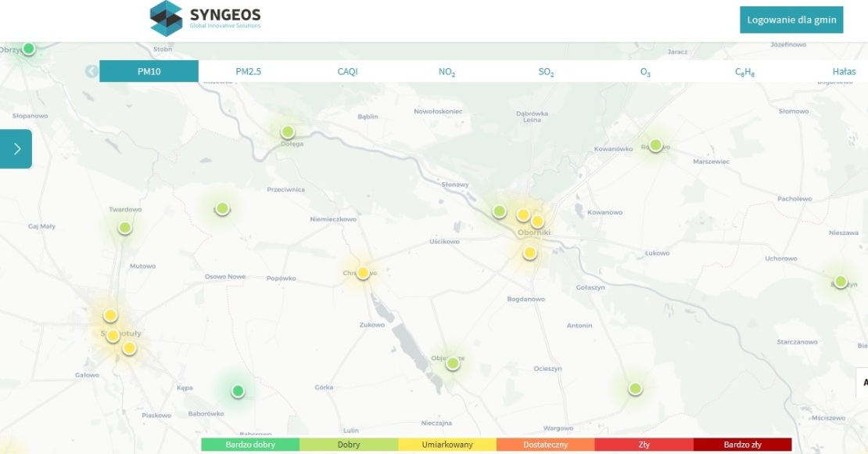The width and height of the screenshot is (868, 454).
Task: Switch to the PM2.5 tab
Action: coord(249,71)
